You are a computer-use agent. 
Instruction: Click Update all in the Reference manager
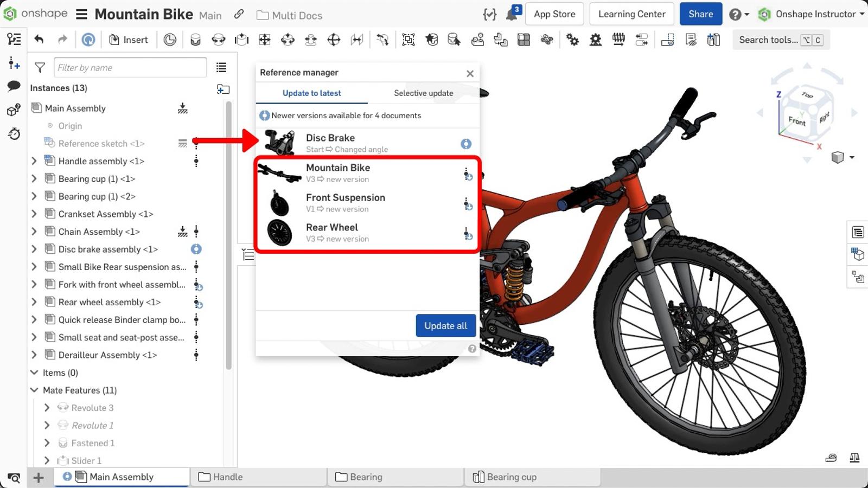(x=445, y=325)
